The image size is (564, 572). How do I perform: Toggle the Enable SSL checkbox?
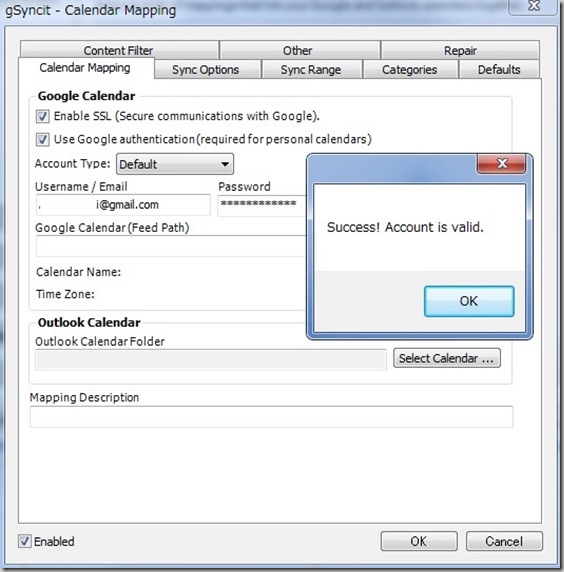pyautogui.click(x=42, y=116)
